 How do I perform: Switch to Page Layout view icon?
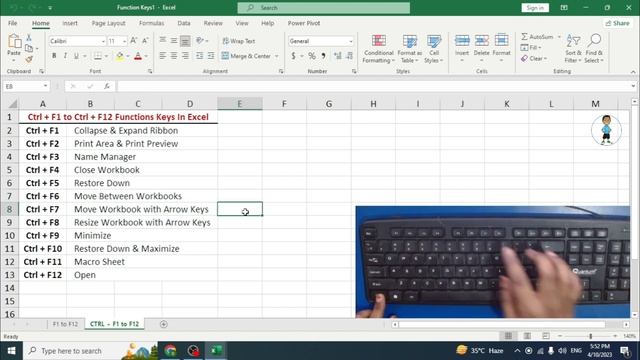[527, 336]
